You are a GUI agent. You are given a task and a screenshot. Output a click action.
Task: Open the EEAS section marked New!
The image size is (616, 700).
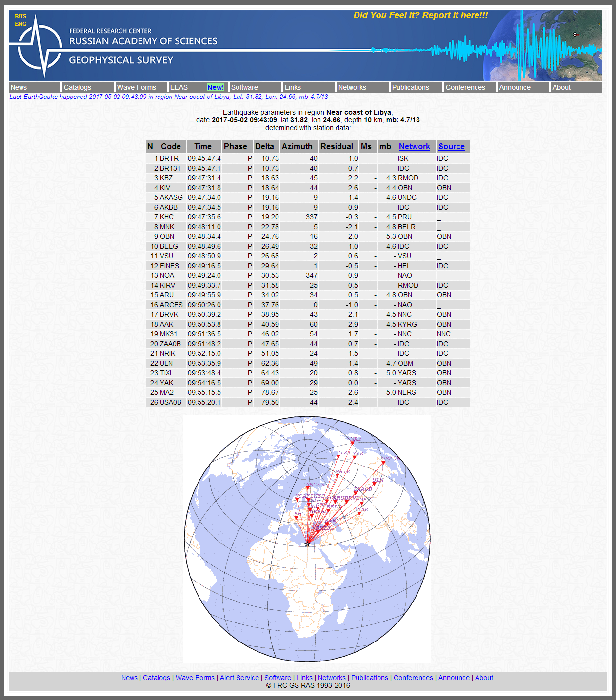179,87
